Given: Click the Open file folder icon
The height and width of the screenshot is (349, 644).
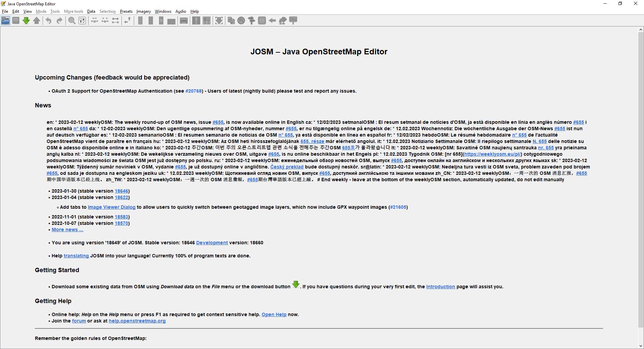Looking at the screenshot, I should (x=5, y=20).
